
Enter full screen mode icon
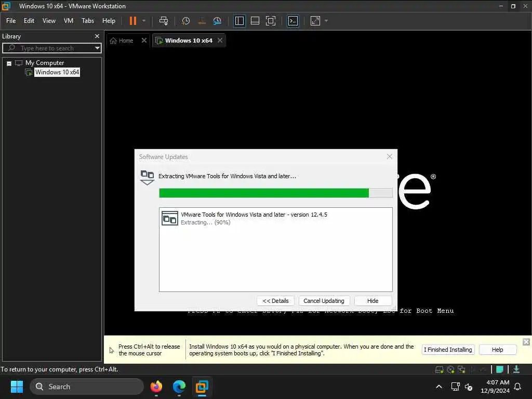point(270,21)
